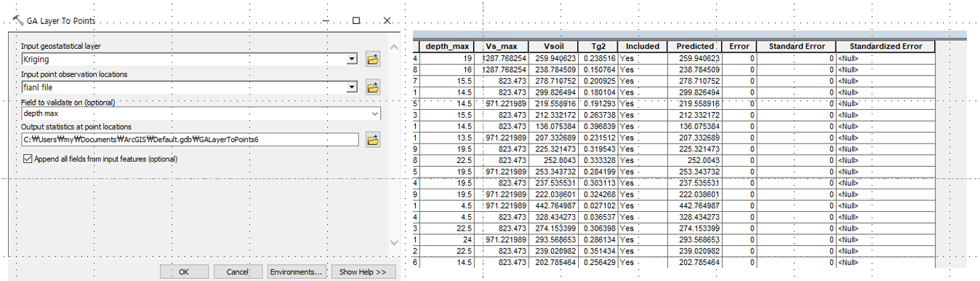Click depth_max cell with value 24

pos(446,240)
